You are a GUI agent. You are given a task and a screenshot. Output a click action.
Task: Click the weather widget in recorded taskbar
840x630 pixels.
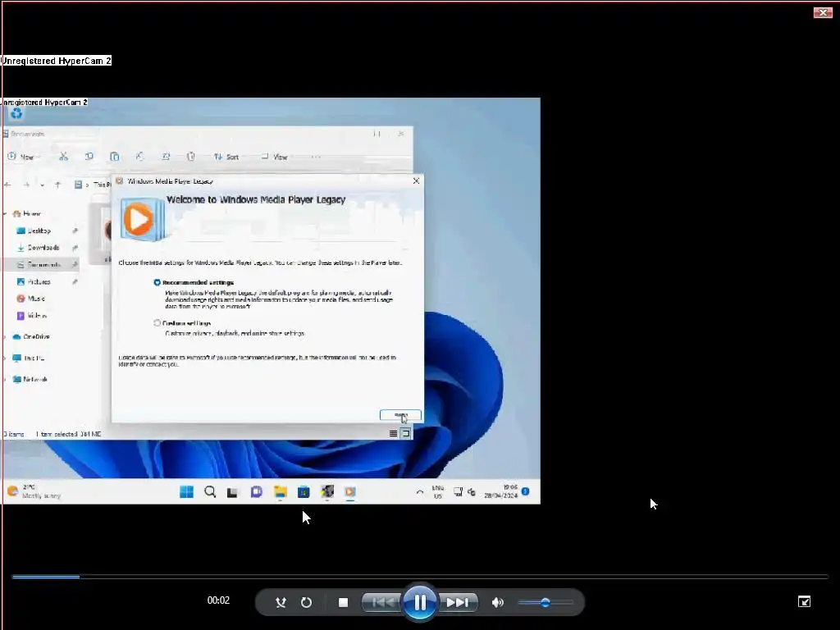point(33,491)
